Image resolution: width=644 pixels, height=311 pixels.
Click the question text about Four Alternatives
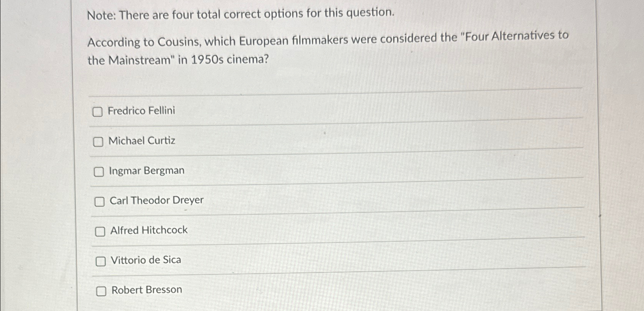coord(327,47)
